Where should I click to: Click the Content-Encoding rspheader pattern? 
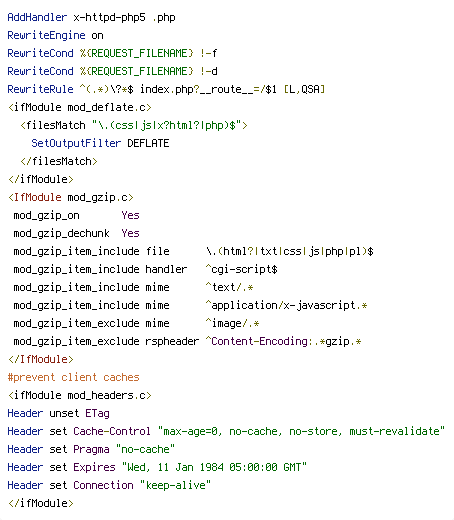point(283,341)
